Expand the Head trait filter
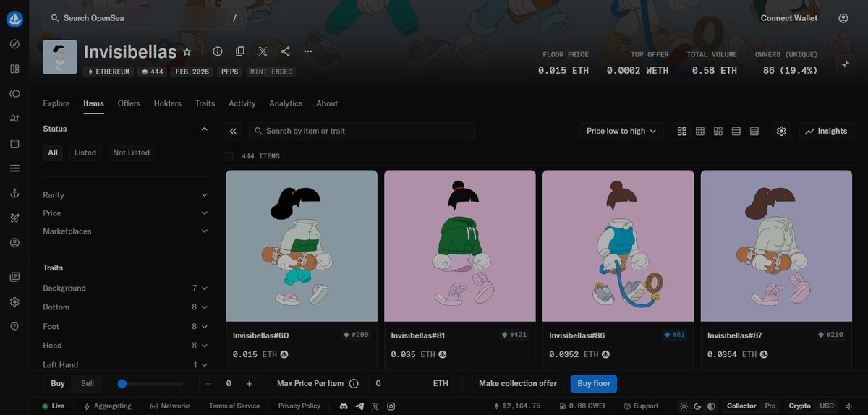 125,346
